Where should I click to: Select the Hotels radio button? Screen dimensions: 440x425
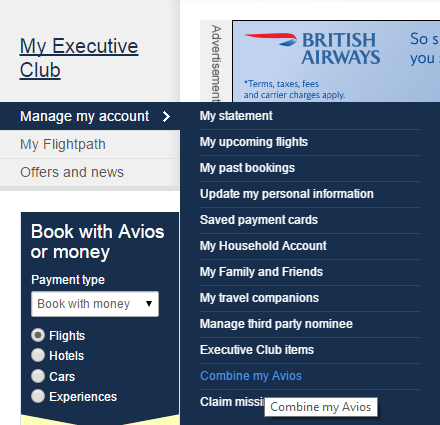(38, 355)
